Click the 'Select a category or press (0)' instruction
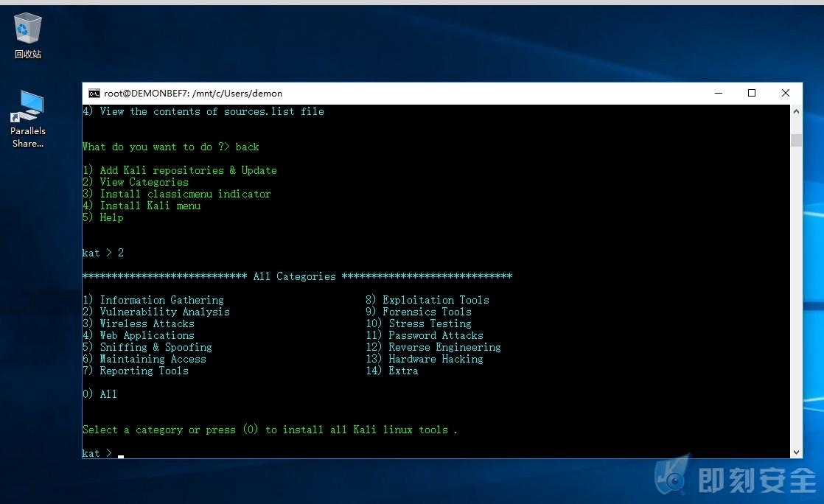The width and height of the screenshot is (824, 504). click(270, 430)
